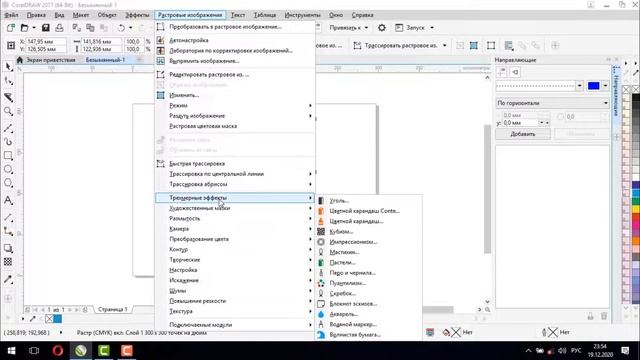Expand the Искажение submenu

coord(235,280)
